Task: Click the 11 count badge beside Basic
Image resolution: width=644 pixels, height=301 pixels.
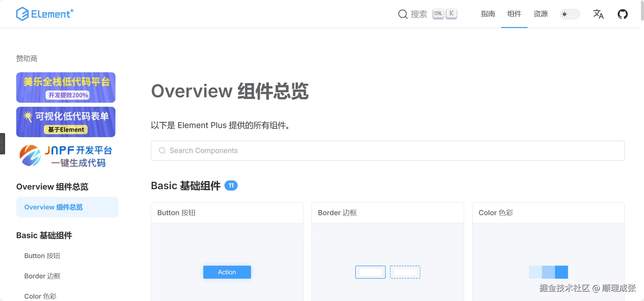Action: [x=231, y=185]
